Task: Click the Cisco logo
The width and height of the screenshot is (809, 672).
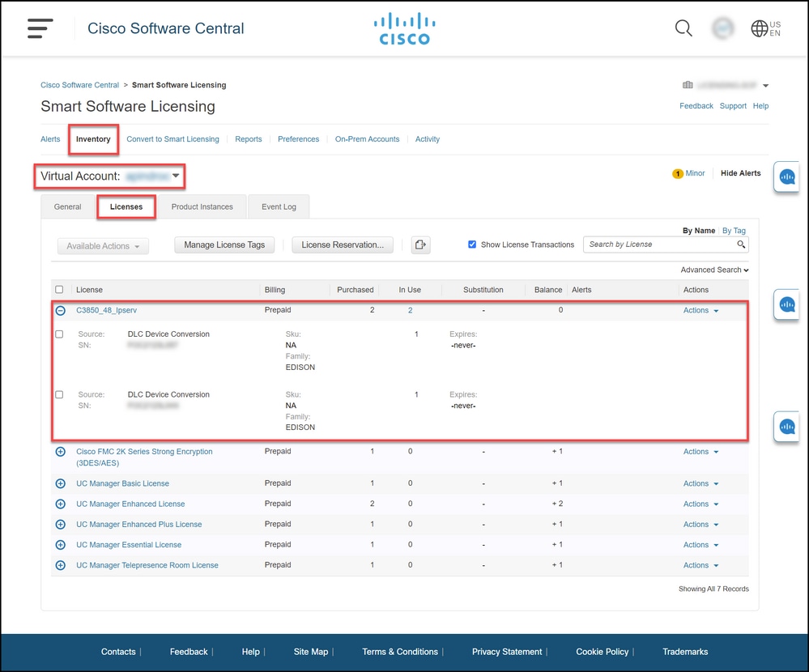Action: [x=405, y=29]
